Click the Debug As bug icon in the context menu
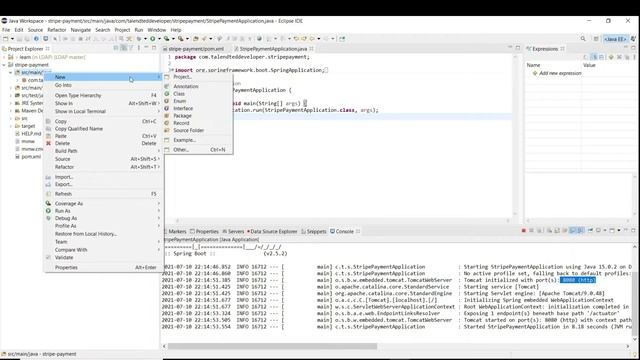 tap(49, 218)
